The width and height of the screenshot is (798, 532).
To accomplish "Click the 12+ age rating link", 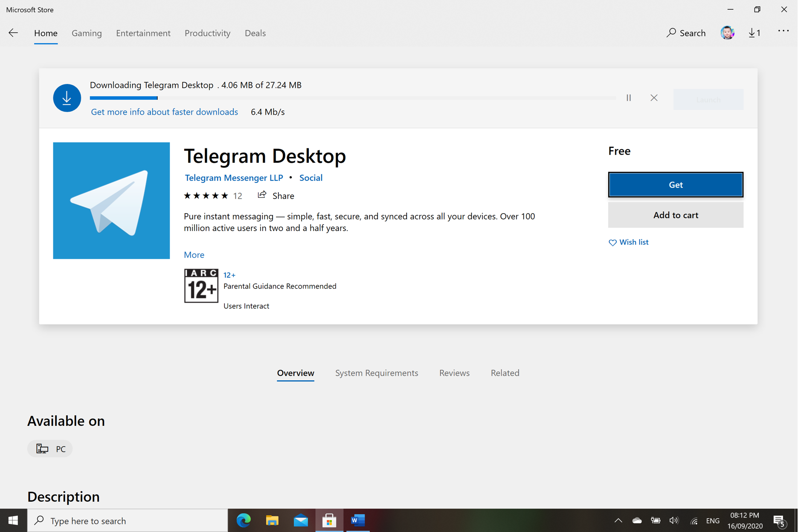I will tap(229, 275).
